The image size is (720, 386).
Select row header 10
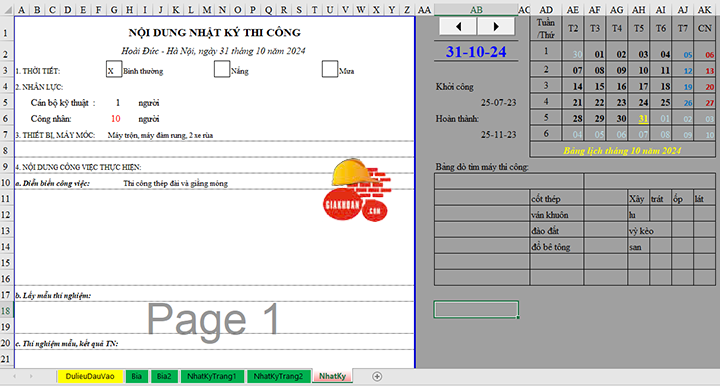point(6,183)
